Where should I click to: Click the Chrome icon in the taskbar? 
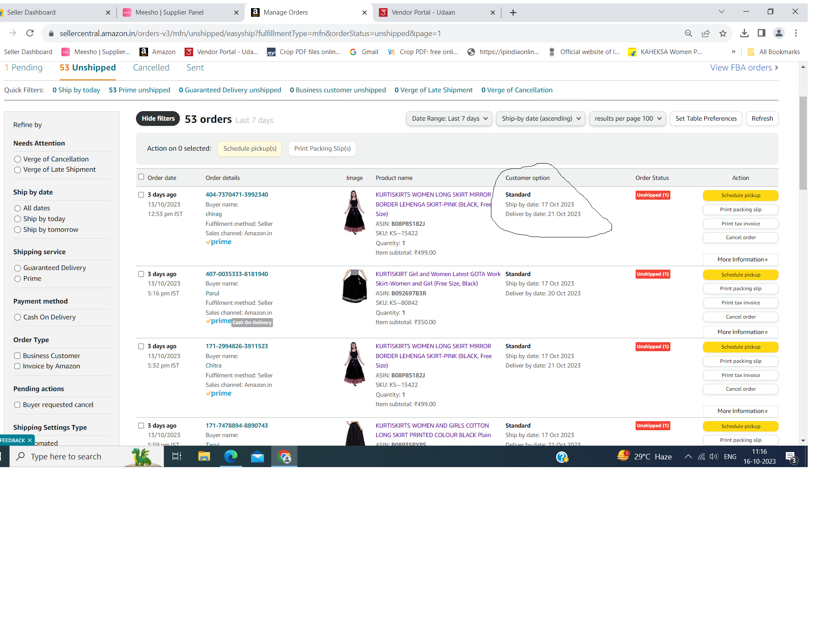tap(284, 456)
